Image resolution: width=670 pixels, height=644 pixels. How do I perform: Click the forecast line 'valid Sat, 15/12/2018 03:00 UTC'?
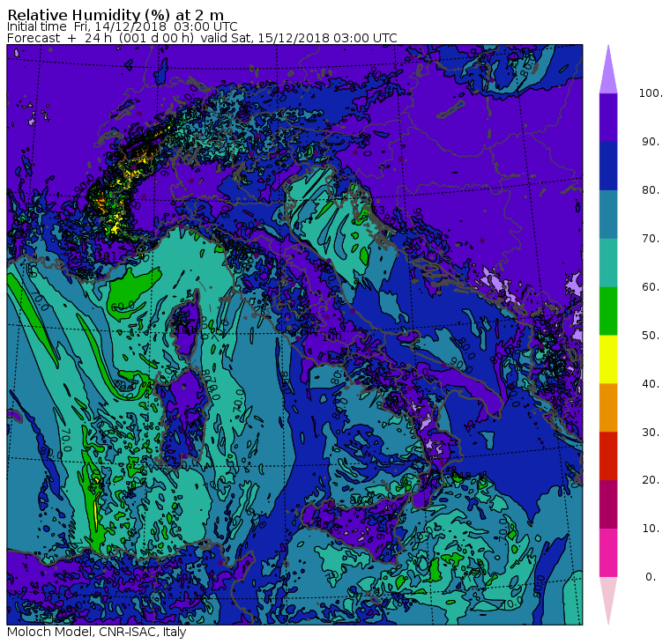coord(299,38)
